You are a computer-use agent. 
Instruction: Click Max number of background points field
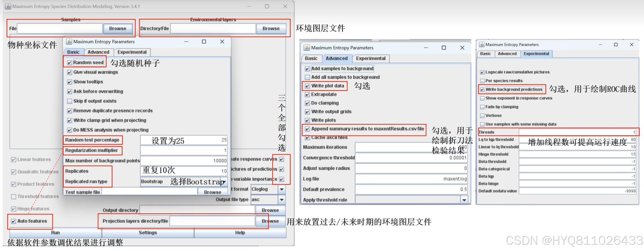tap(184, 161)
